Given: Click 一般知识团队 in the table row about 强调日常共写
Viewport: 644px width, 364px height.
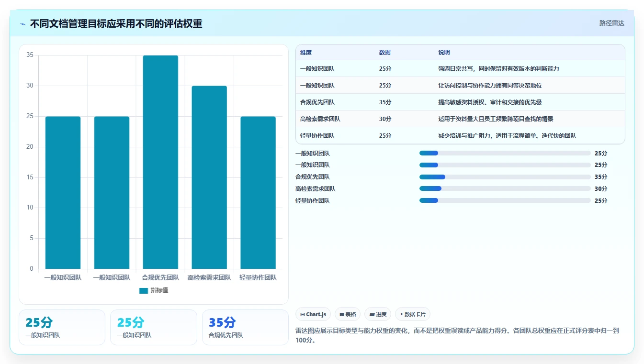Looking at the screenshot, I should coord(317,69).
